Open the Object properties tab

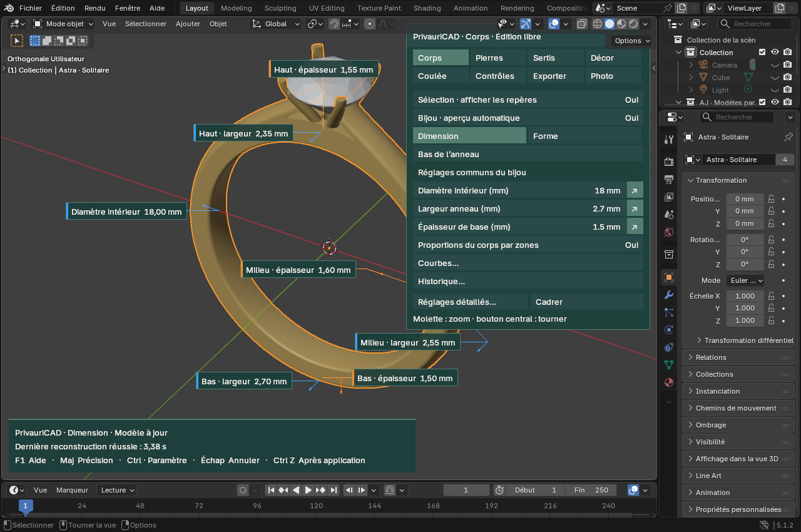click(669, 277)
